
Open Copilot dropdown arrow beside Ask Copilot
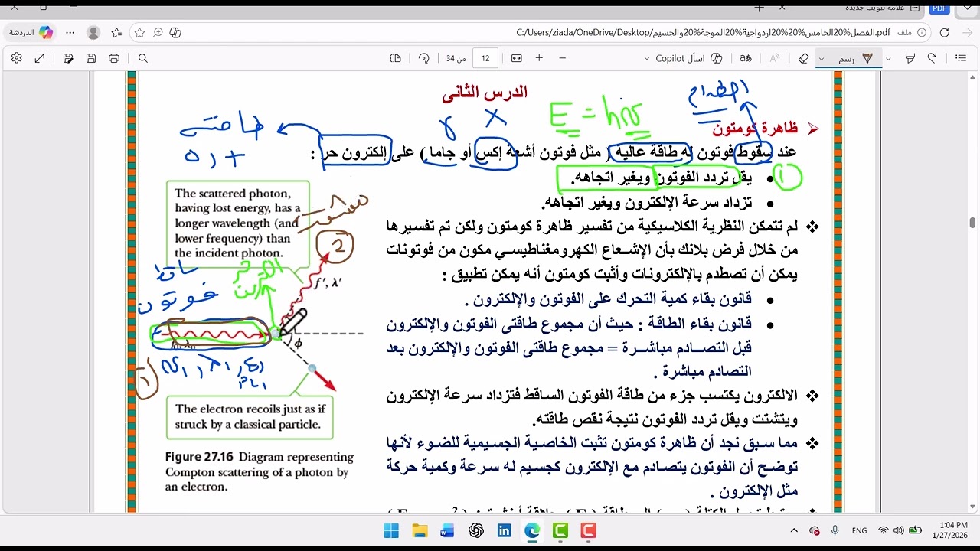pos(647,59)
